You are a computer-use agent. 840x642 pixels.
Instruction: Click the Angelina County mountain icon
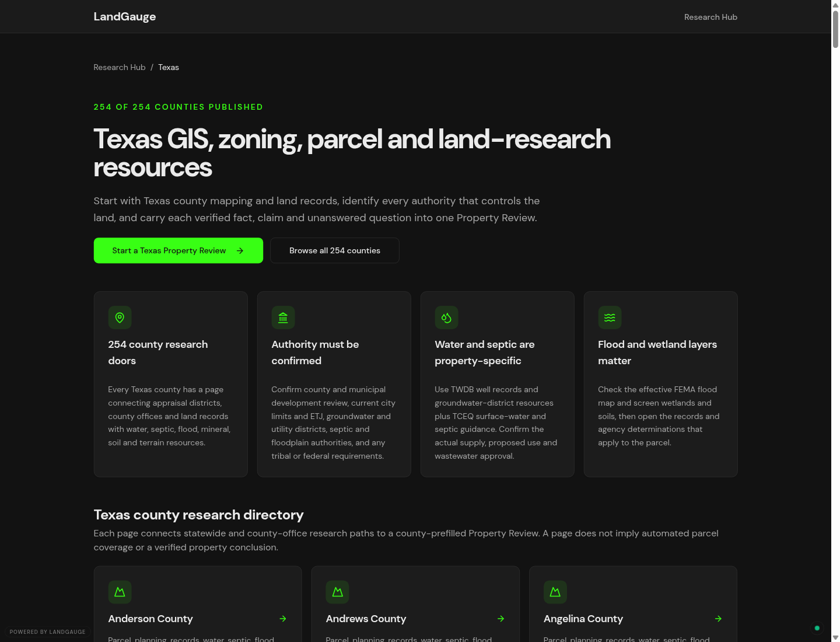click(x=555, y=592)
